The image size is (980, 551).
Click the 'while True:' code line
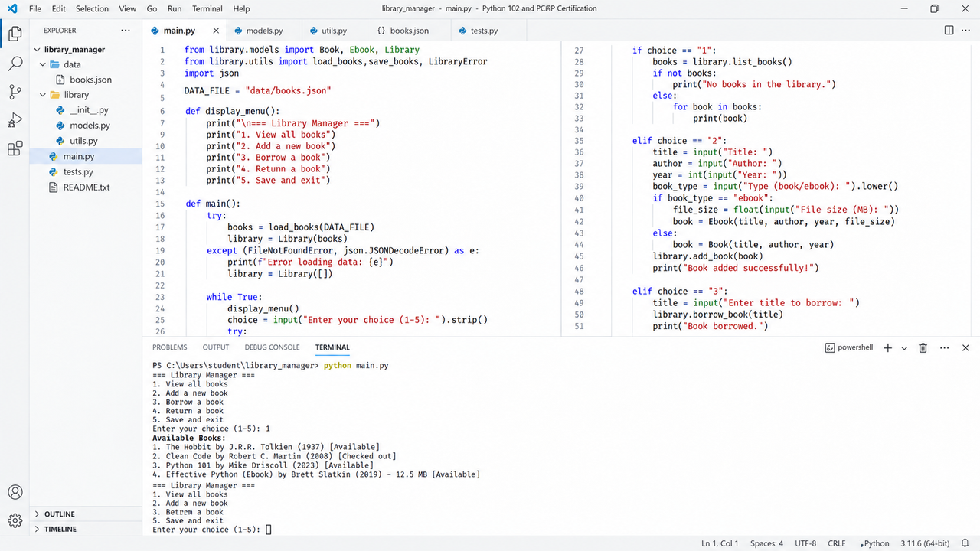(234, 297)
